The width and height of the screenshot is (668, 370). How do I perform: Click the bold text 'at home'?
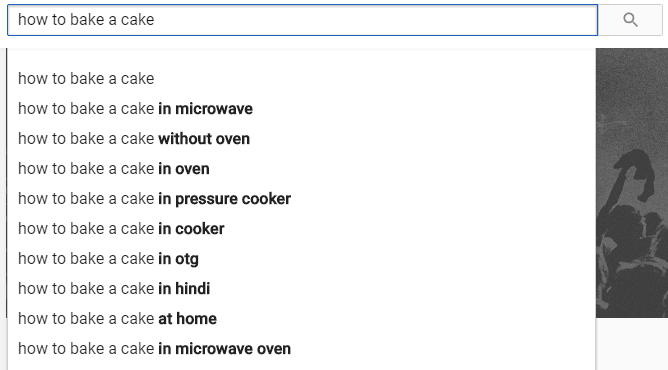(187, 318)
